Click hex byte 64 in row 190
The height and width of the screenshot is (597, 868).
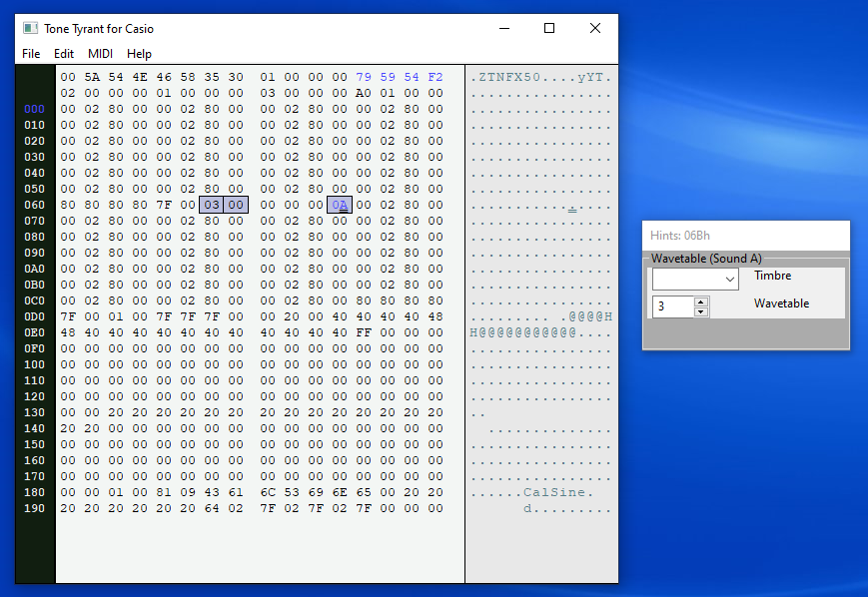click(x=212, y=508)
